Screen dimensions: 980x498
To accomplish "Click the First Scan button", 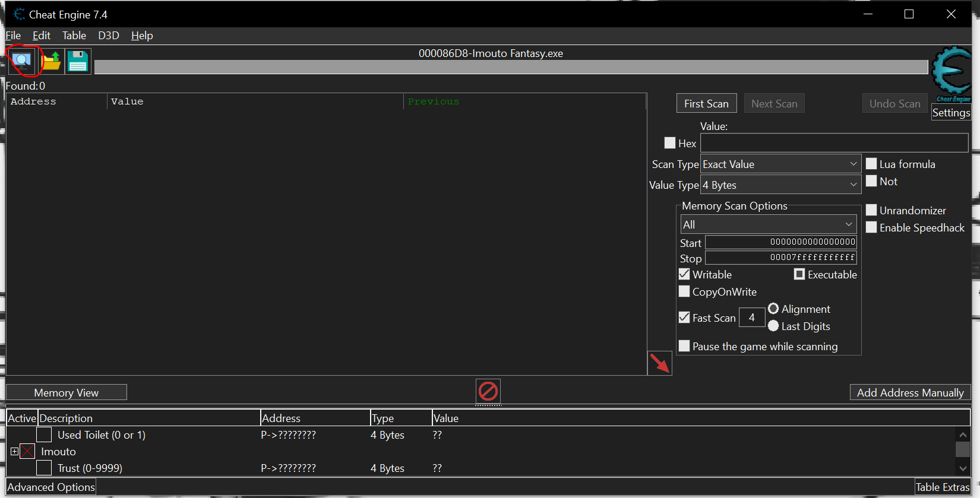I will tap(706, 103).
